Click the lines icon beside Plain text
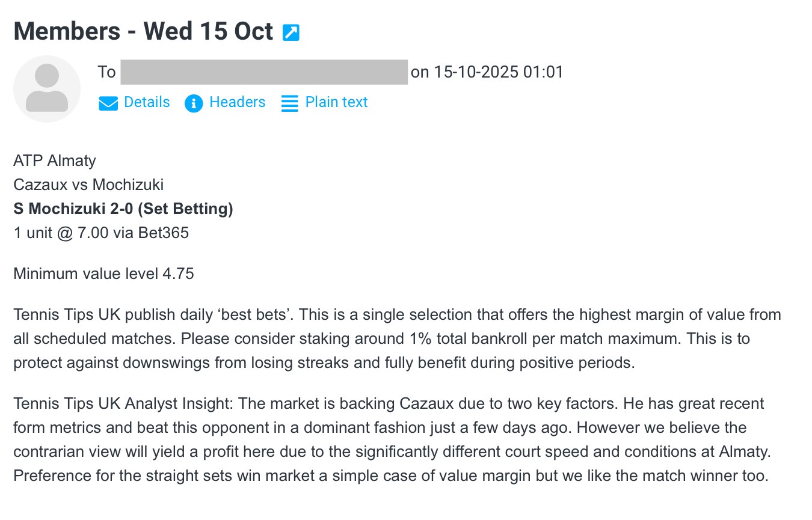The image size is (812, 520). coord(290,103)
